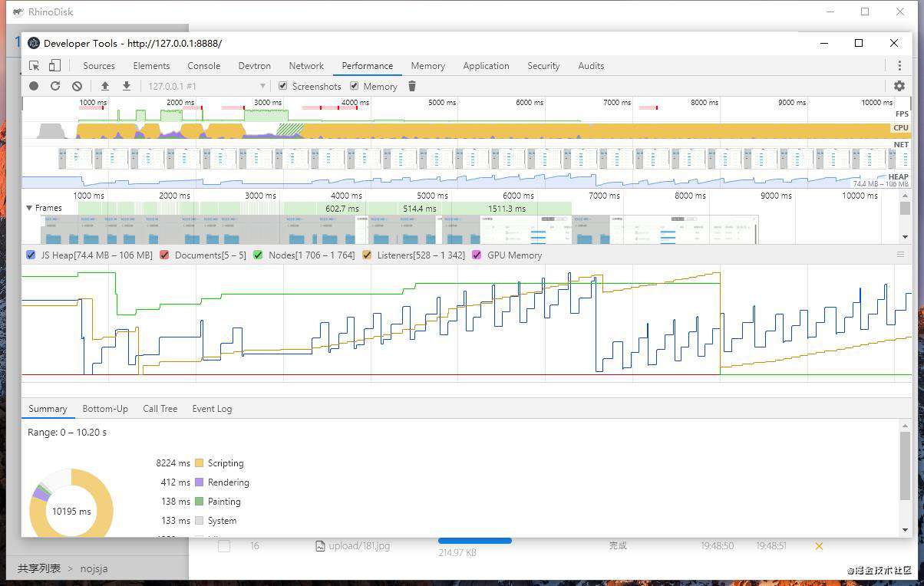Reload page and record profile

tap(55, 86)
